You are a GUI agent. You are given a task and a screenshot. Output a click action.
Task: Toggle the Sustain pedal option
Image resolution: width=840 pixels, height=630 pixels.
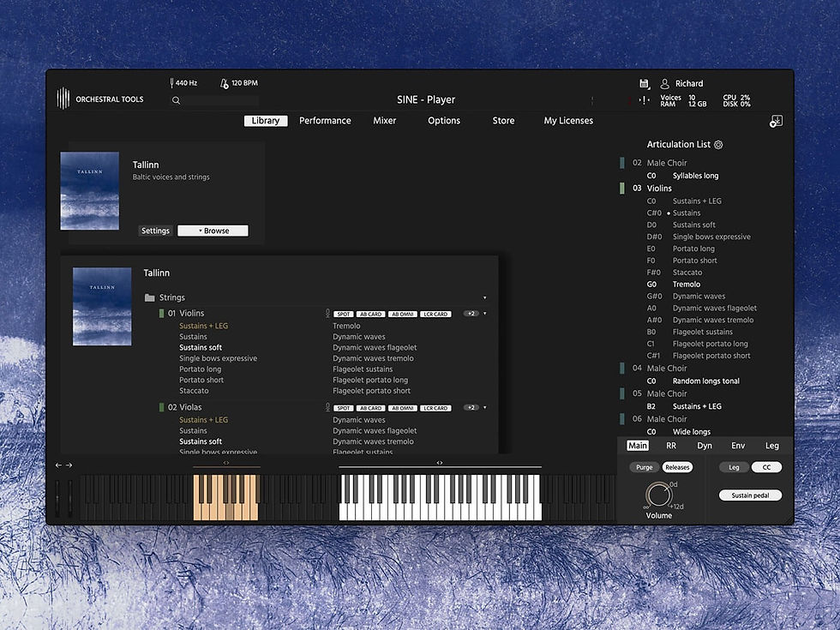point(750,495)
